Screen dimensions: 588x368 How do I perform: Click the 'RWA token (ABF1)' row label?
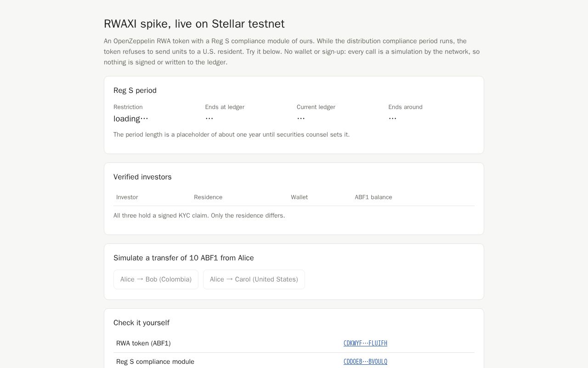(143, 343)
